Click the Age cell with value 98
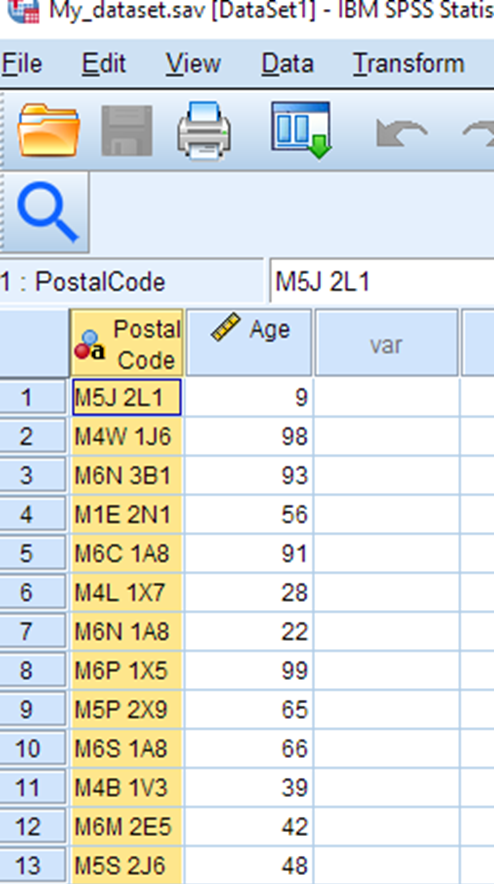 coord(249,436)
